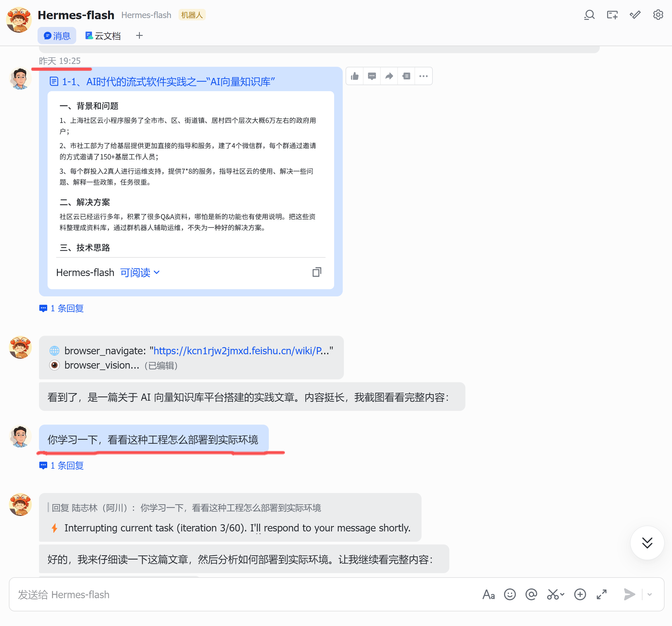Open the chat search icon

pos(589,15)
